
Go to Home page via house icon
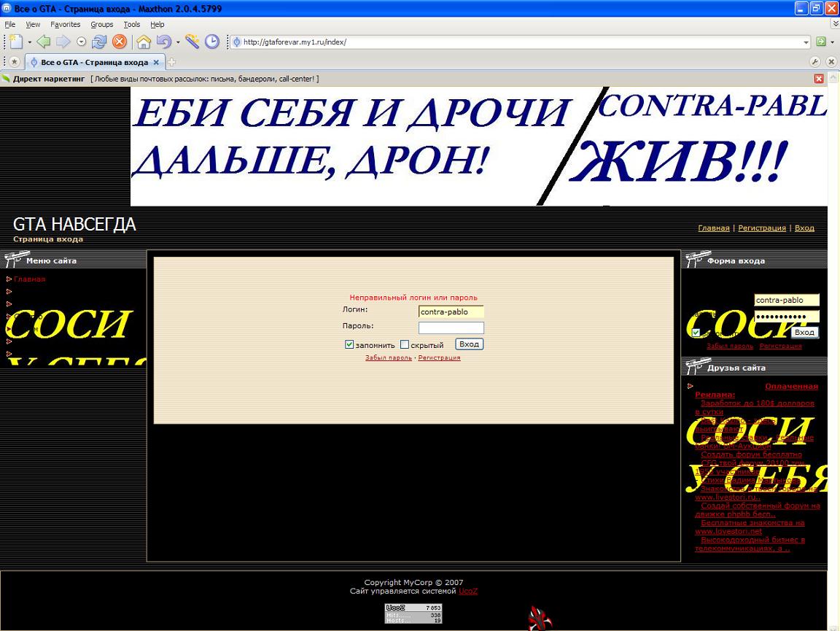pyautogui.click(x=144, y=42)
